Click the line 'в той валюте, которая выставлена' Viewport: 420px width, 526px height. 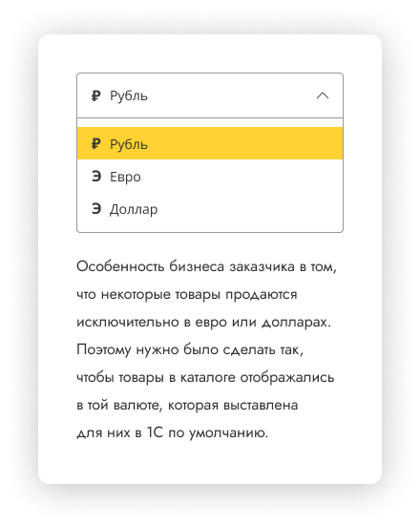click(187, 405)
